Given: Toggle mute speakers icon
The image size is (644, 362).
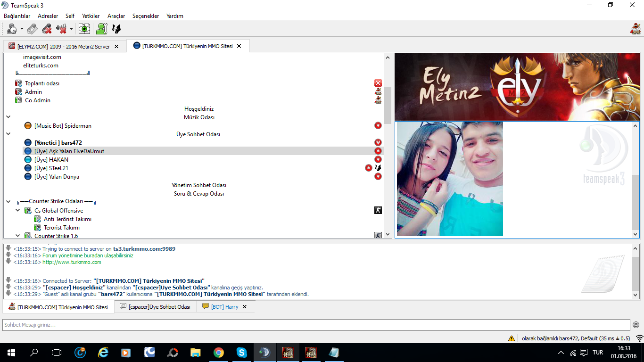Looking at the screenshot, I should coord(61,29).
